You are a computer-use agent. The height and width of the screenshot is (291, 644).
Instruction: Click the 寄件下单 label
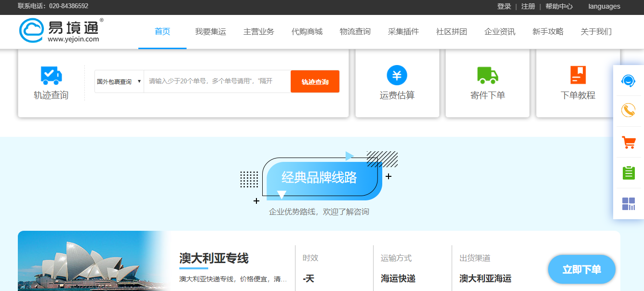click(487, 95)
